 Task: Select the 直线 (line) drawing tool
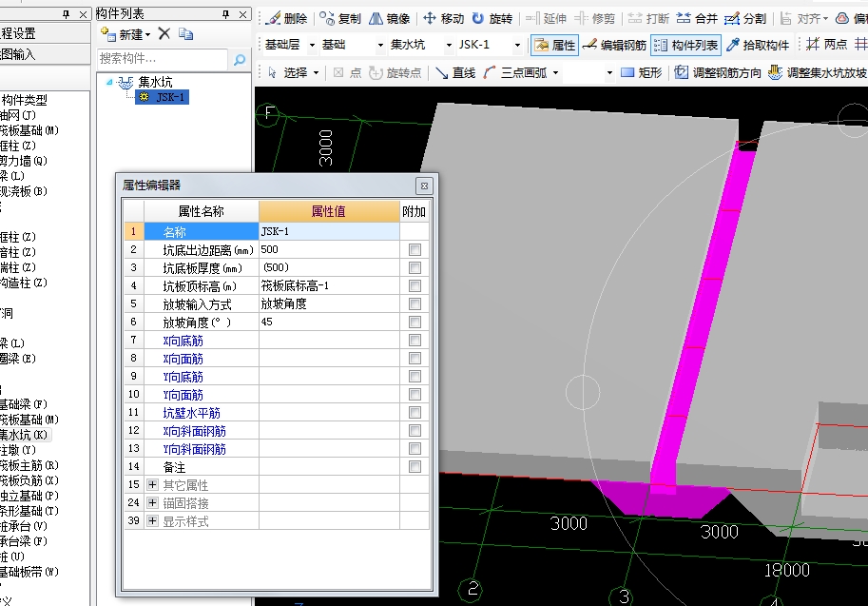tap(455, 72)
